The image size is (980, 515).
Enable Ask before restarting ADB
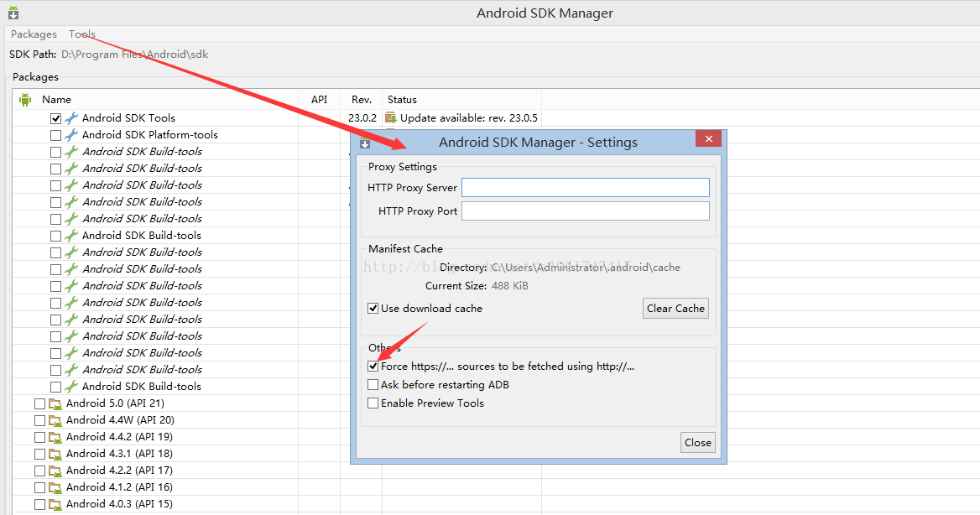(373, 385)
